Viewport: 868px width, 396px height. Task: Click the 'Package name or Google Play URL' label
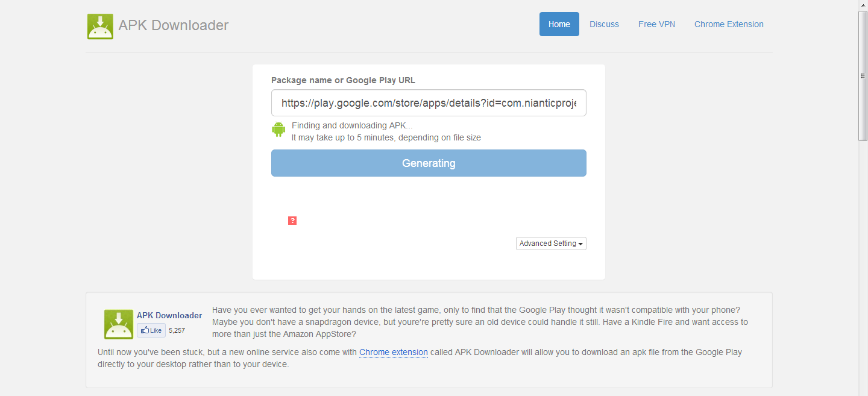(343, 80)
